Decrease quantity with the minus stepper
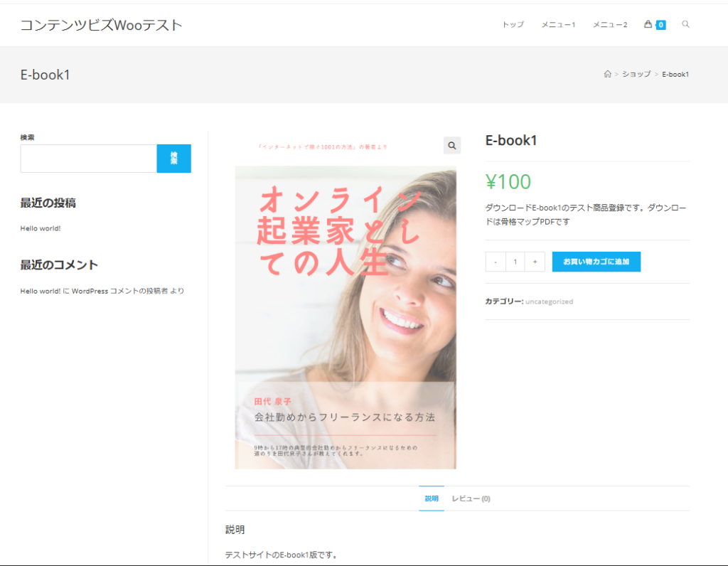Viewport: 728px width, 566px height. [x=495, y=261]
